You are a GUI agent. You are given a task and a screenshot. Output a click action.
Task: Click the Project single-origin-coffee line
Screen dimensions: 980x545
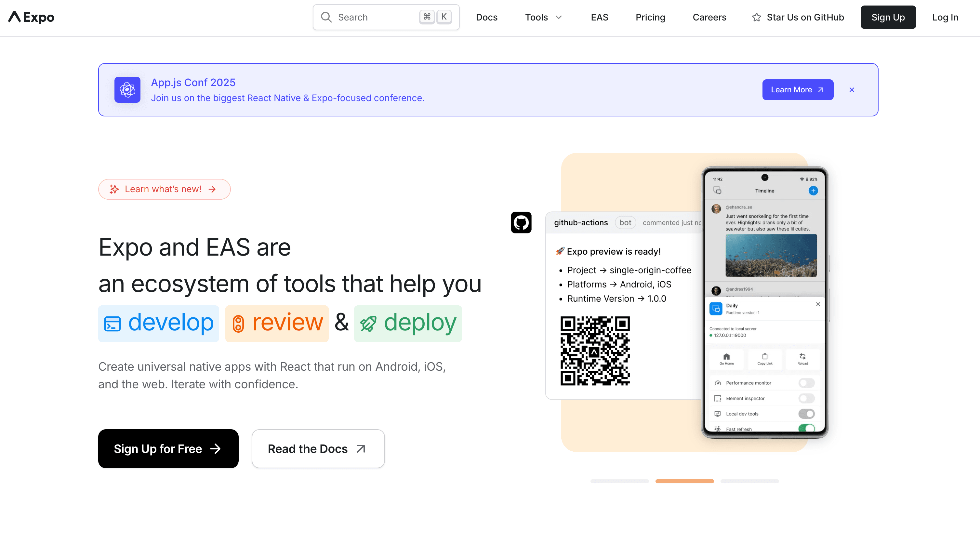point(629,270)
